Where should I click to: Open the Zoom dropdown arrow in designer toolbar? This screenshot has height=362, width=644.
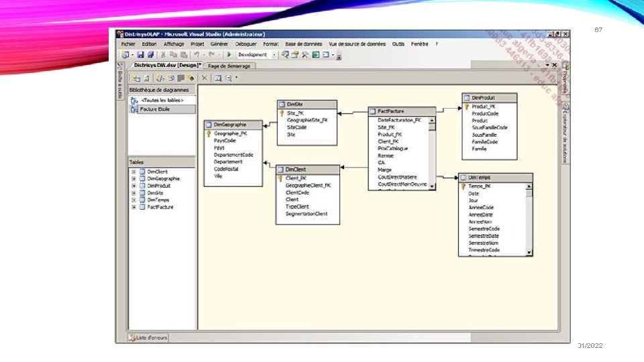coord(236,78)
